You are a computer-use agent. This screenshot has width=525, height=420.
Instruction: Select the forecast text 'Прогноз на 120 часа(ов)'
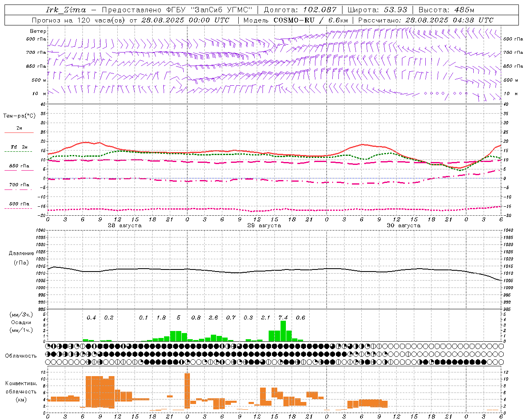coord(79,20)
